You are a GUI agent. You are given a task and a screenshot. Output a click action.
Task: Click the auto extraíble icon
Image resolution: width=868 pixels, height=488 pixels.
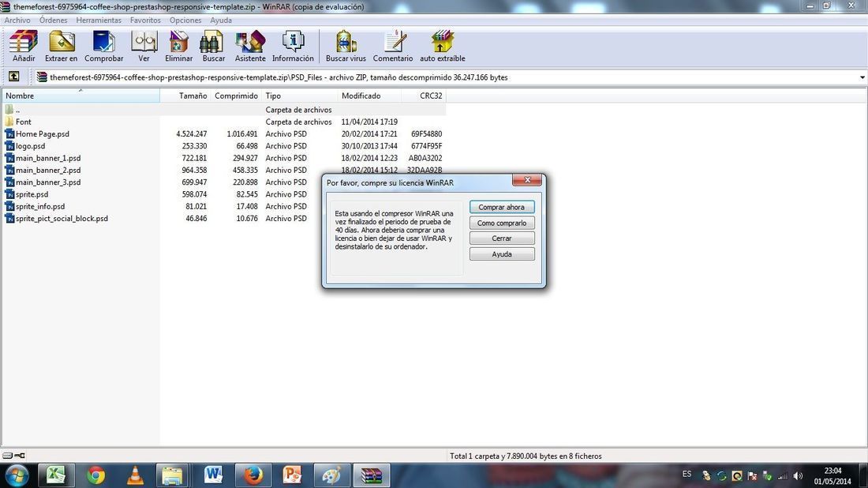[443, 47]
